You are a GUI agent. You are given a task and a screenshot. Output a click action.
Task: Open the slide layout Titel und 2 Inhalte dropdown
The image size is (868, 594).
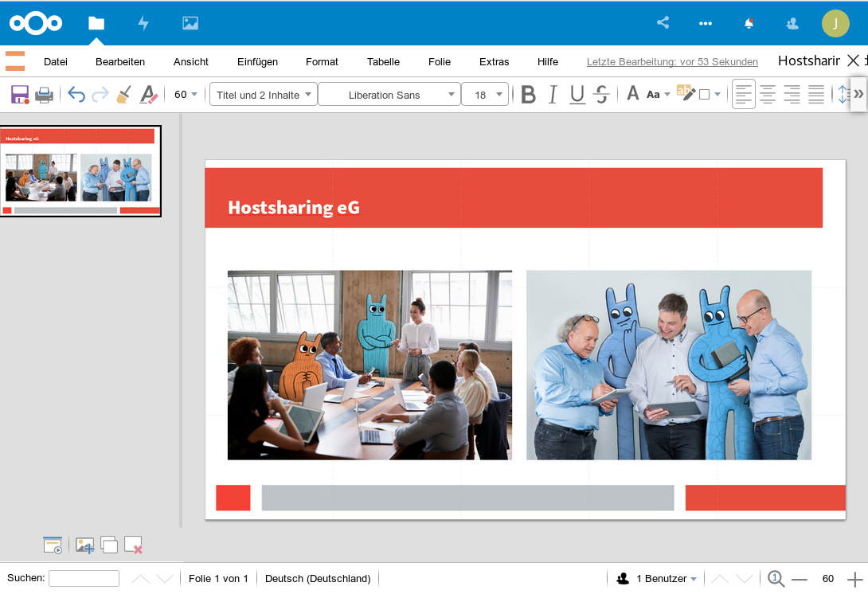263,95
